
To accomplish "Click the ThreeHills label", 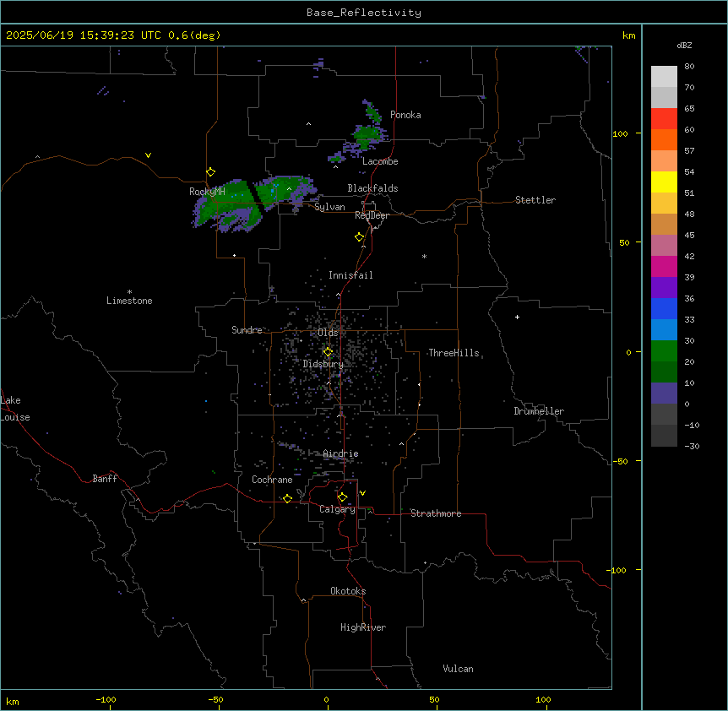I will 454,353.
